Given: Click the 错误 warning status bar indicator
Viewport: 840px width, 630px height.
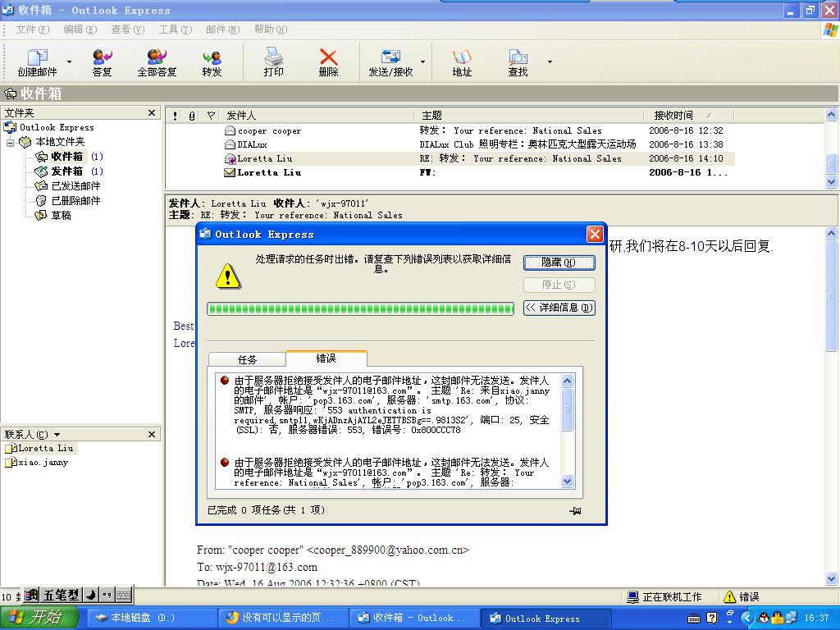Looking at the screenshot, I should point(742,597).
